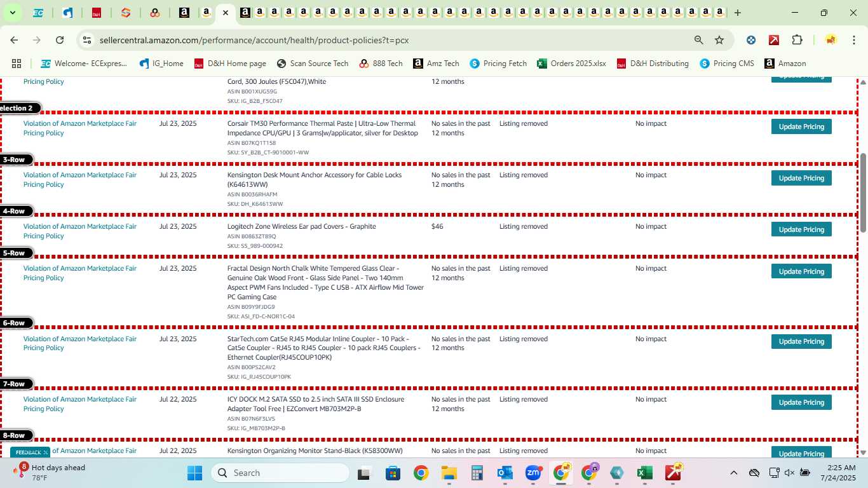Image resolution: width=868 pixels, height=488 pixels.
Task: Open the Windows Start menu
Action: tap(195, 473)
